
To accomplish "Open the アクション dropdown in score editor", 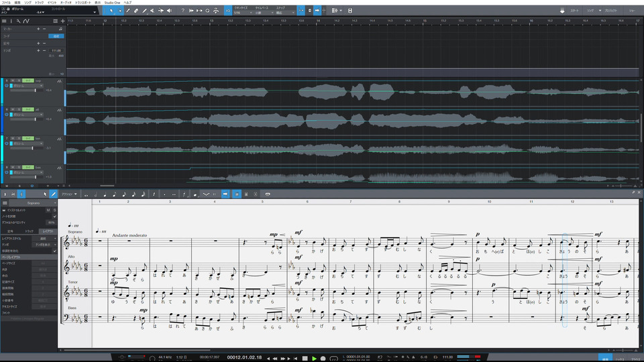I will 68,194.
